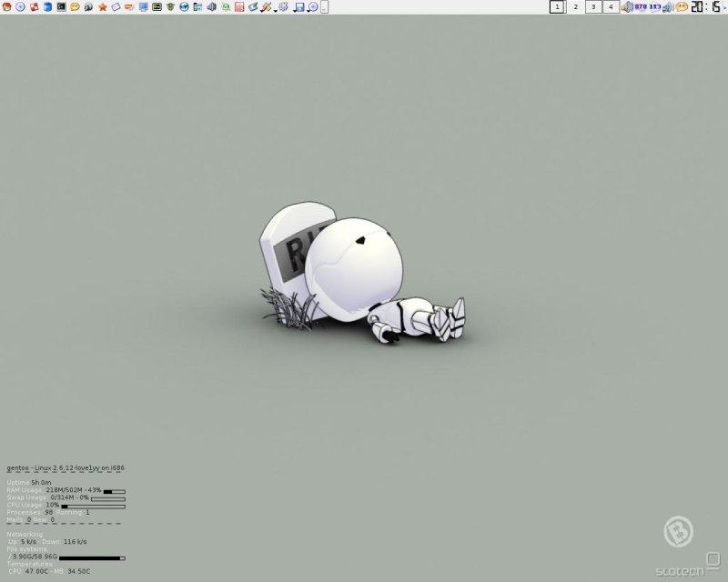The height and width of the screenshot is (582, 728).
Task: Click the disc with magnifier icon
Action: pyautogui.click(x=313, y=6)
